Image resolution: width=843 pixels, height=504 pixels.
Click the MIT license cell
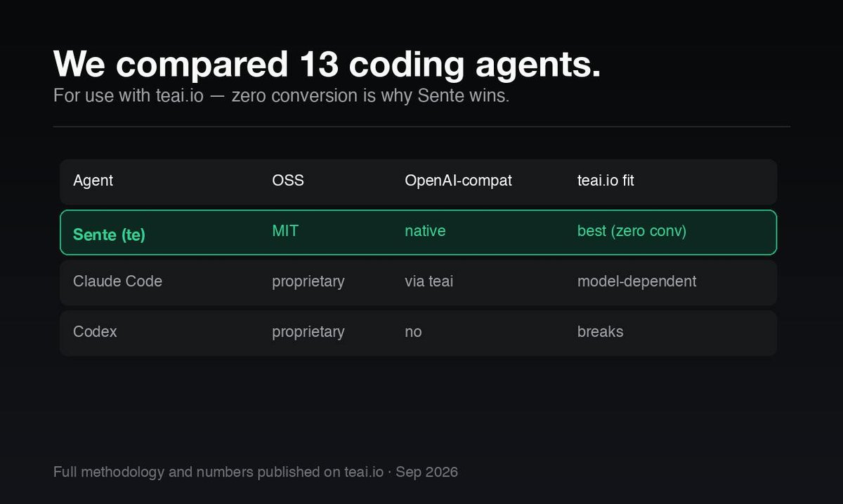pyautogui.click(x=285, y=231)
